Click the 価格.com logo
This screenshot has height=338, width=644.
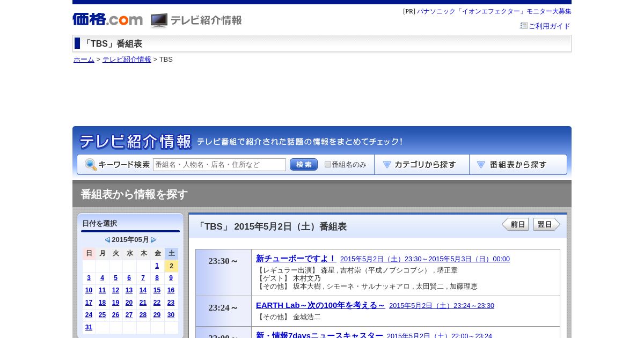(108, 20)
